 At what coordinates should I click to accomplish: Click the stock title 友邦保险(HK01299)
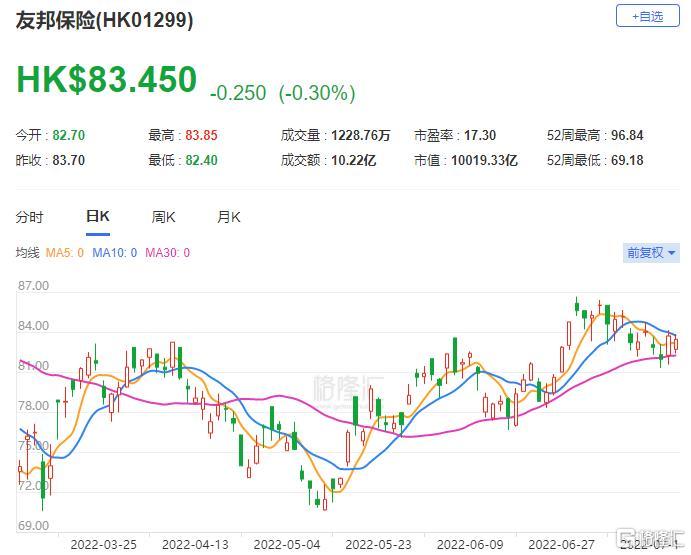(x=104, y=20)
